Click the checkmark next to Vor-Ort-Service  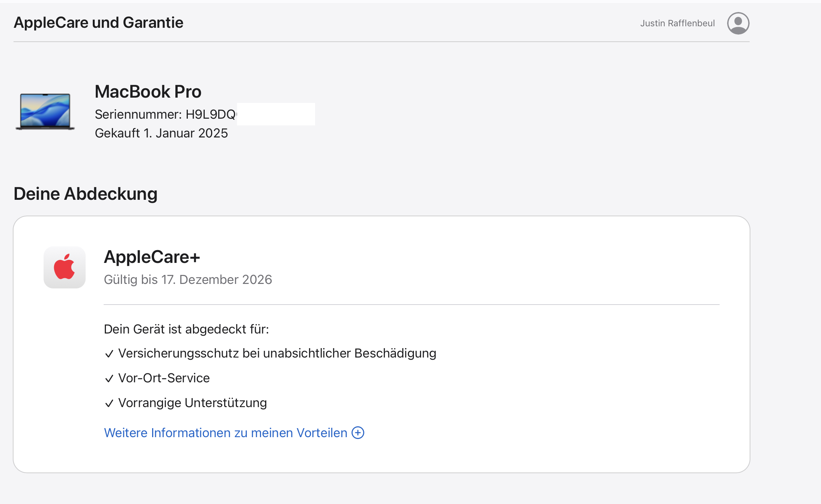[x=109, y=379]
